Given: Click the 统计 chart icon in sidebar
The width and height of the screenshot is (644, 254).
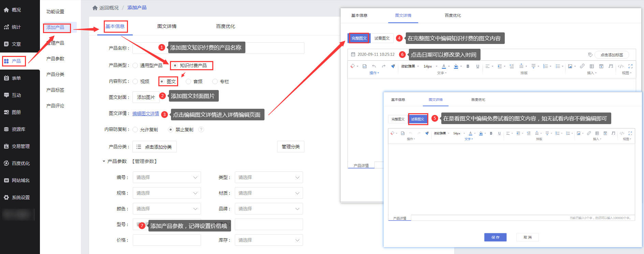Looking at the screenshot, I should pos(6,27).
